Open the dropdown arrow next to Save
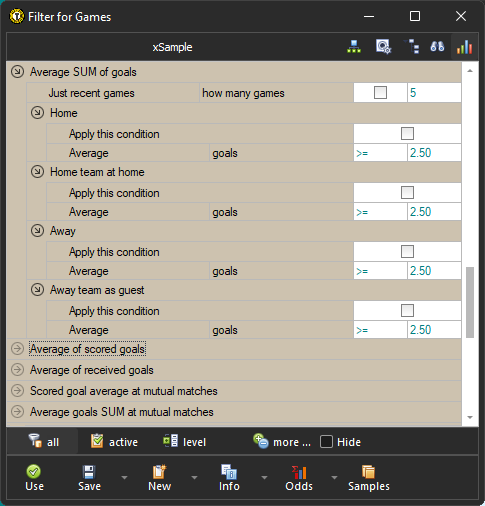This screenshot has width=485, height=506. point(124,478)
